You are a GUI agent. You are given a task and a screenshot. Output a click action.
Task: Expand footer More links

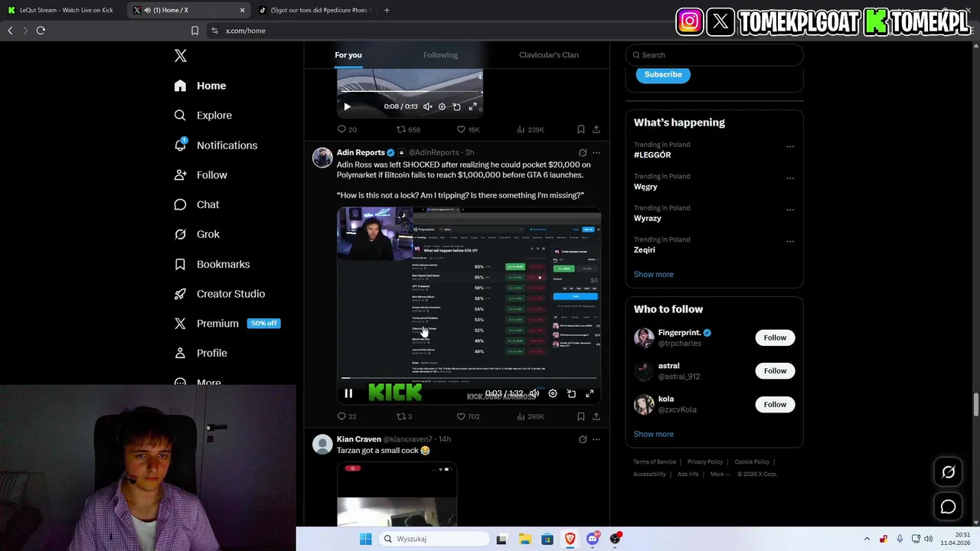click(x=719, y=474)
